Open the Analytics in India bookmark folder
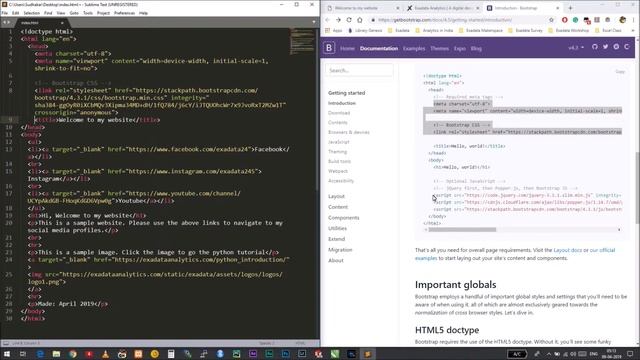This screenshot has height=360, width=640. (x=434, y=31)
